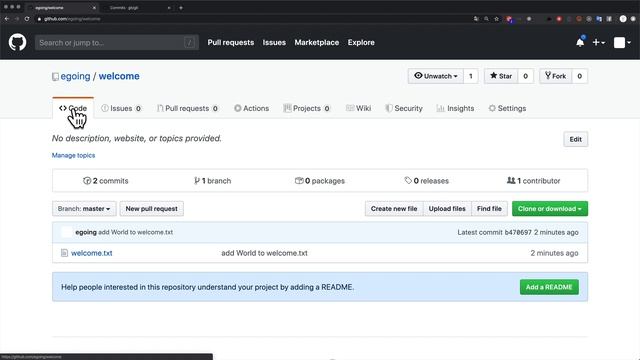The height and width of the screenshot is (360, 640).
Task: Open Issues in top navigation
Action: 274,42
